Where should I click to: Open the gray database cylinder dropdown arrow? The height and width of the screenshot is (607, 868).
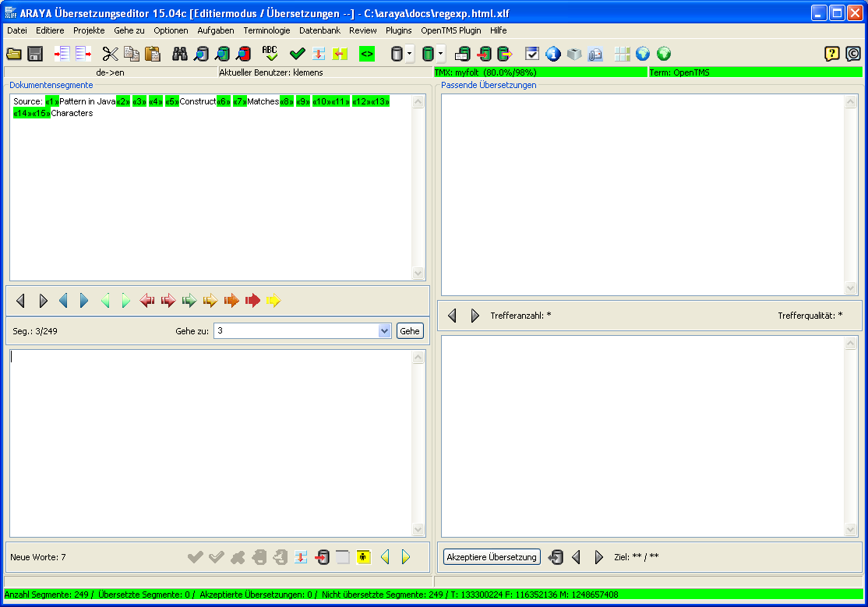[x=410, y=54]
